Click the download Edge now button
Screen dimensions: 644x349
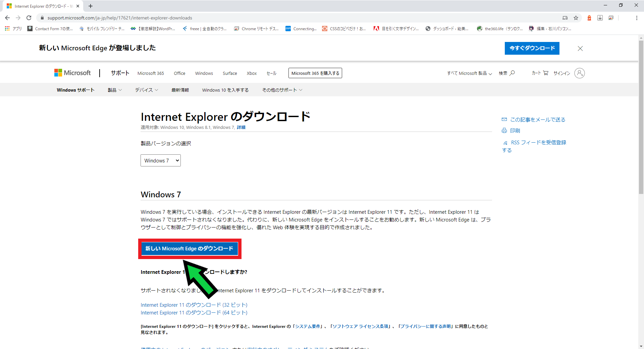pos(532,48)
